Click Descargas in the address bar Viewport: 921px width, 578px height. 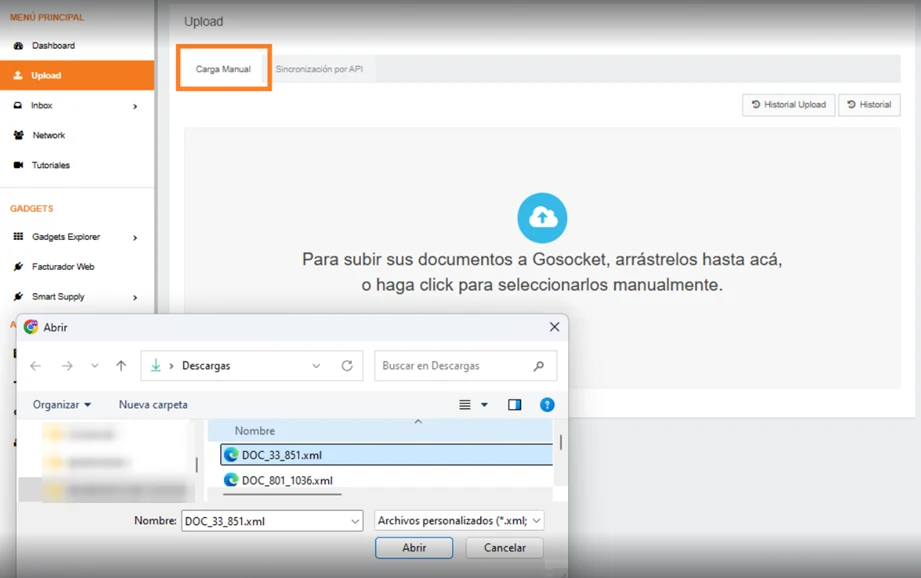[206, 365]
